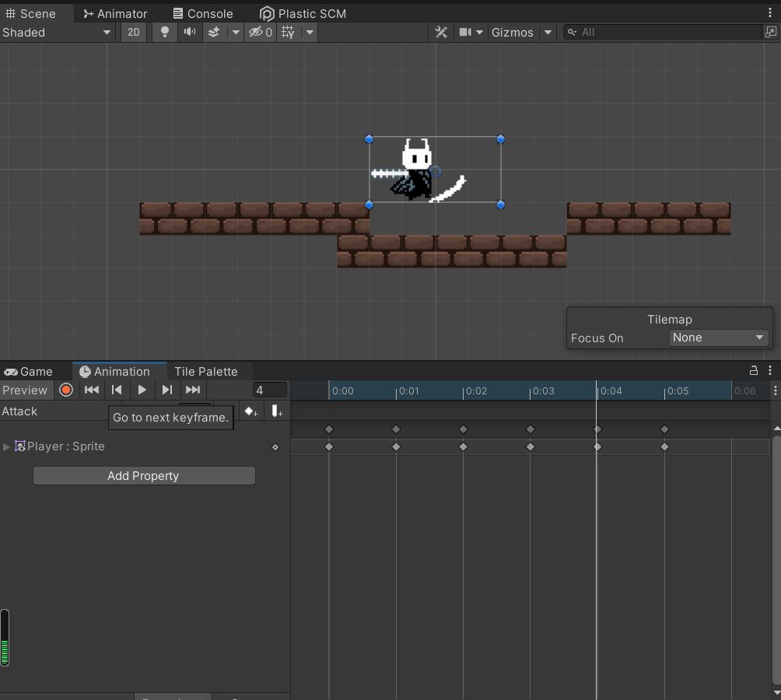
Task: Click the pivot circle gizmo on player
Action: click(436, 171)
